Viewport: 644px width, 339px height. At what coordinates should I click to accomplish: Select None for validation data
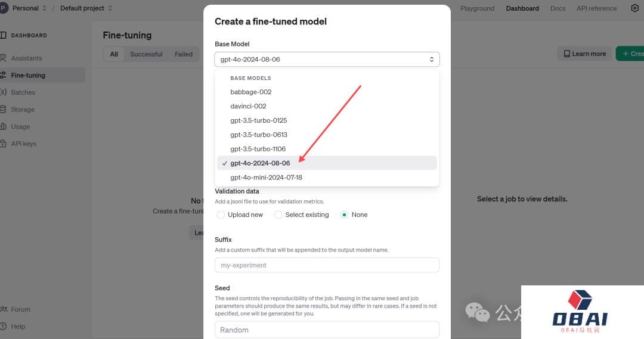click(x=344, y=214)
